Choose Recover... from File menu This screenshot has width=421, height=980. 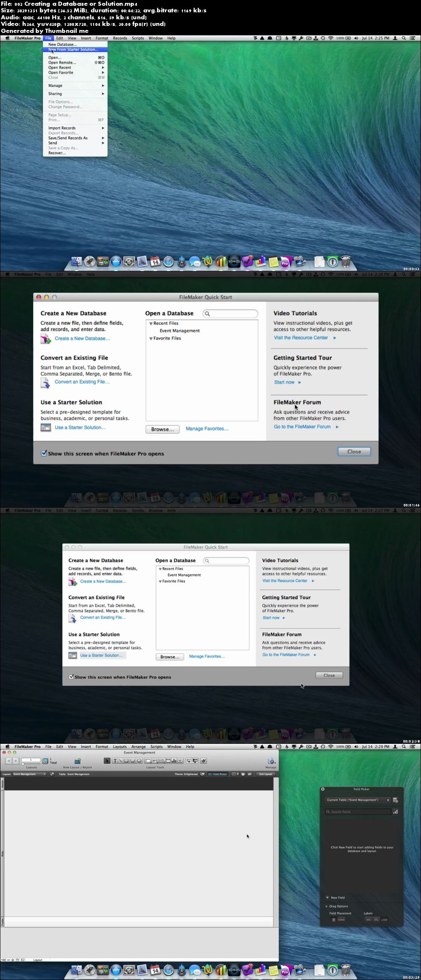(76, 153)
